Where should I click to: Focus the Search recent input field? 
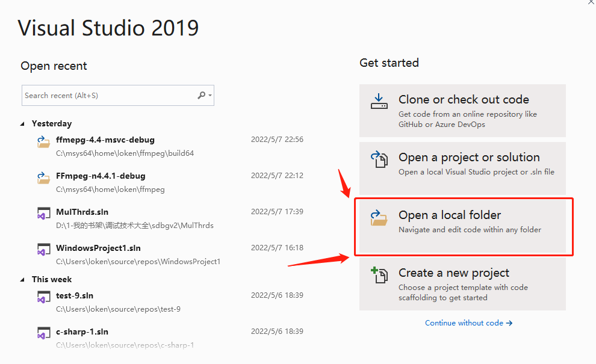(118, 96)
